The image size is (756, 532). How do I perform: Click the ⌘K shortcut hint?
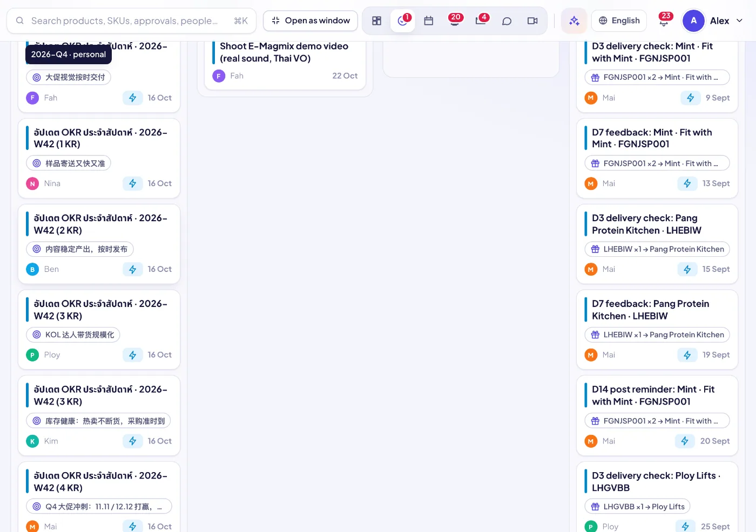click(x=241, y=21)
